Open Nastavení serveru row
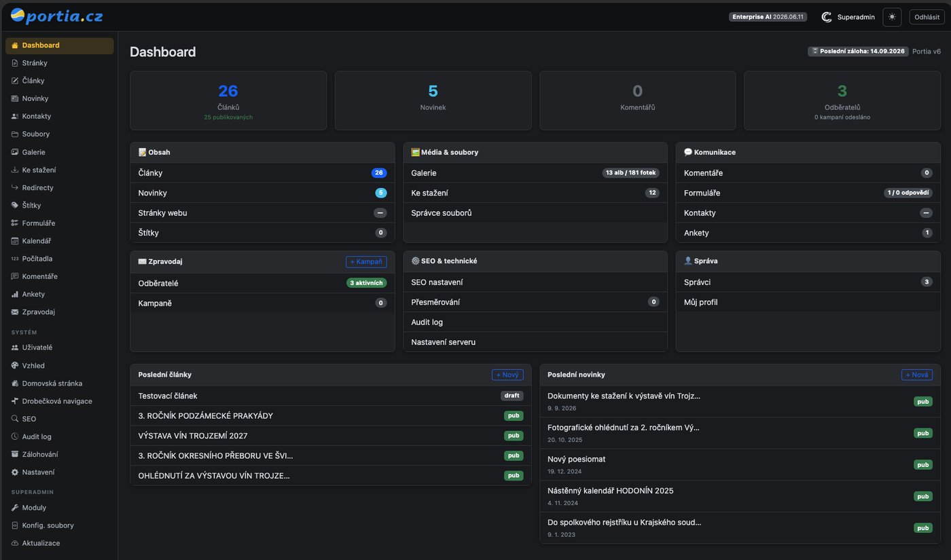Screen dimensions: 951x560 (535, 342)
